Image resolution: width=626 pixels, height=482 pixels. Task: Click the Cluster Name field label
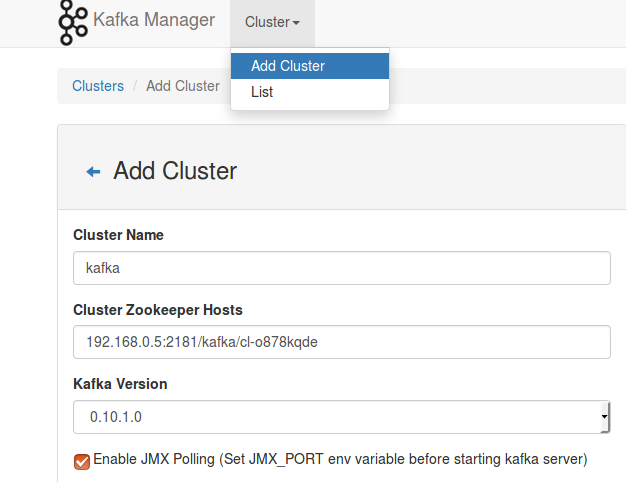pos(118,235)
